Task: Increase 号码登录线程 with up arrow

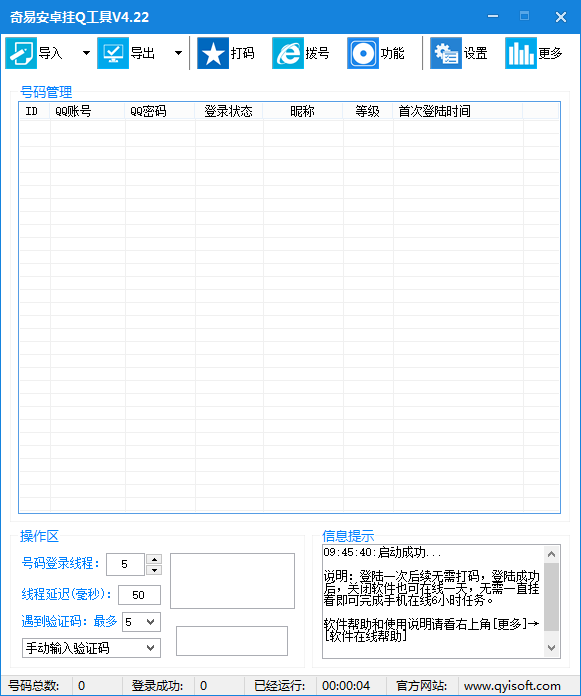Action: tap(154, 559)
